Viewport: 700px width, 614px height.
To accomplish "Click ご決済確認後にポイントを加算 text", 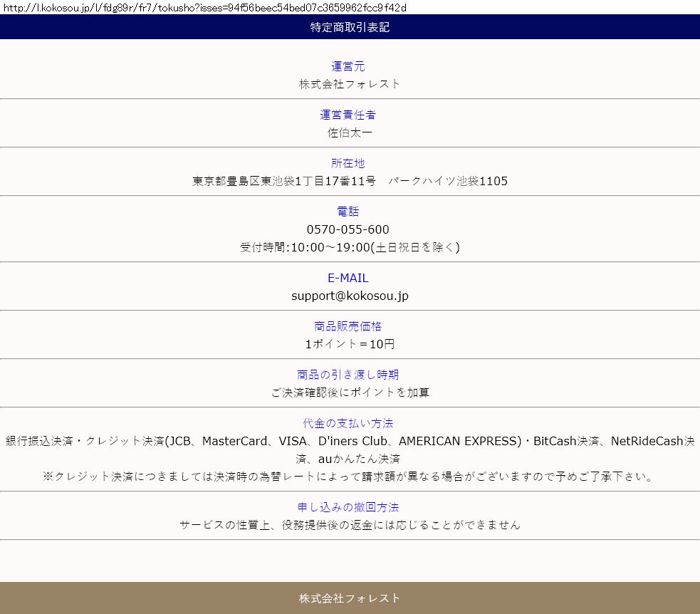I will point(350,392).
